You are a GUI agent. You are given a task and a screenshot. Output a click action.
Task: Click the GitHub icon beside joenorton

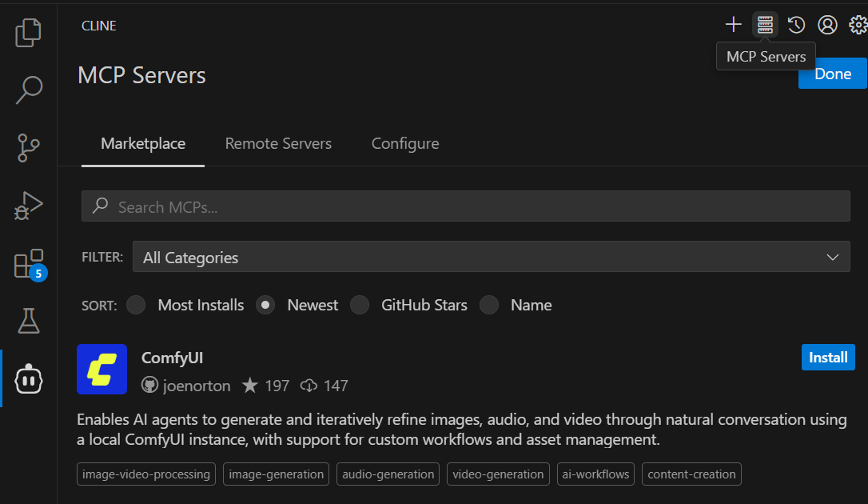(149, 385)
